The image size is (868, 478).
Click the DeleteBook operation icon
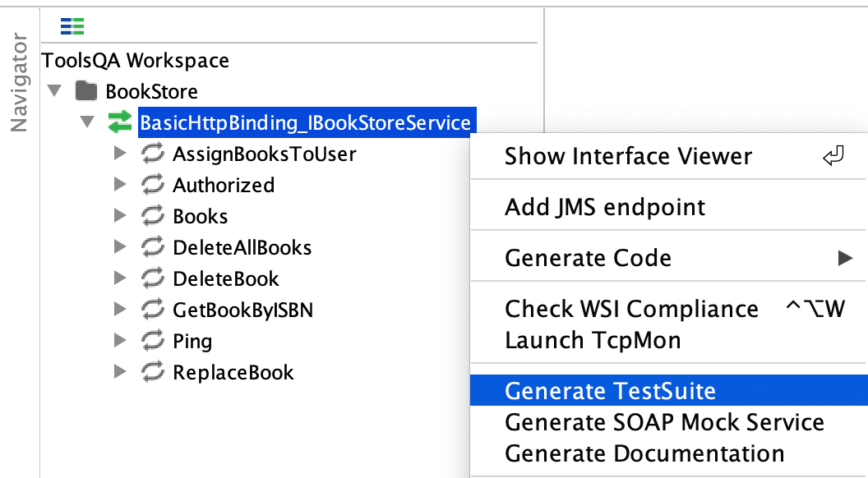coord(152,278)
